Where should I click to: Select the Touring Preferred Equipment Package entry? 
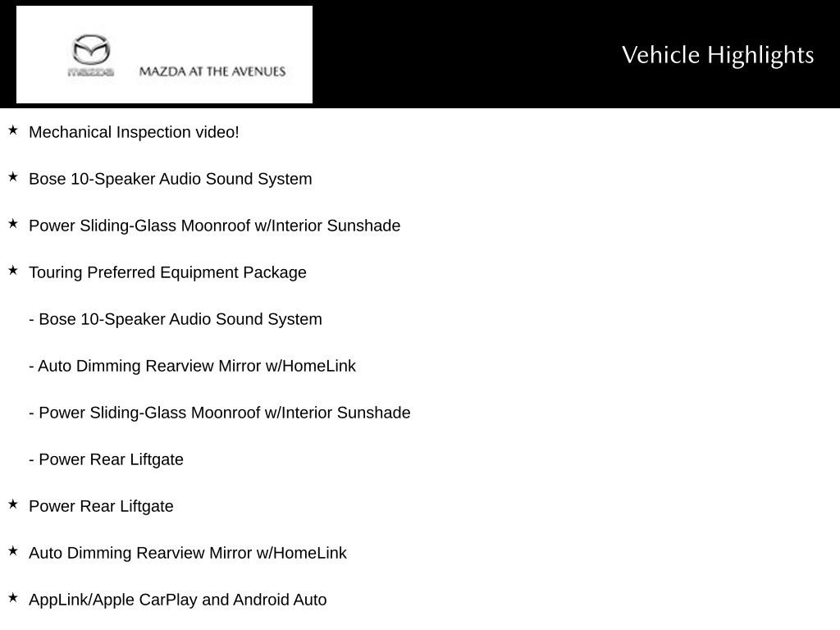click(x=167, y=272)
